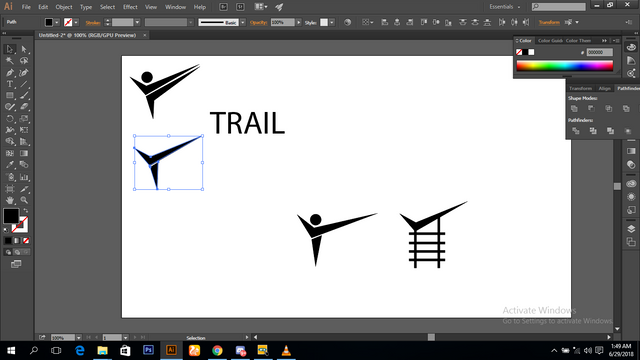The width and height of the screenshot is (640, 360).
Task: Switch to Align panel tab
Action: pyautogui.click(x=604, y=89)
